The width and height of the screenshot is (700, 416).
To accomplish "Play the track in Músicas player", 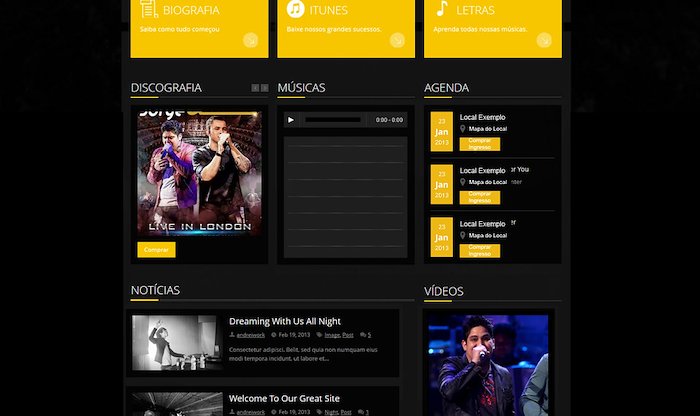I will point(291,120).
